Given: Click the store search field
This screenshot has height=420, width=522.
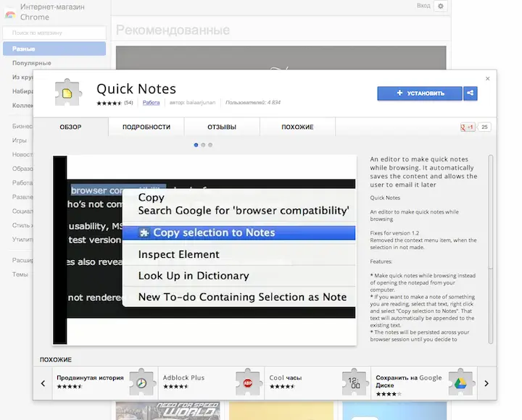Looking at the screenshot, I should 54,33.
